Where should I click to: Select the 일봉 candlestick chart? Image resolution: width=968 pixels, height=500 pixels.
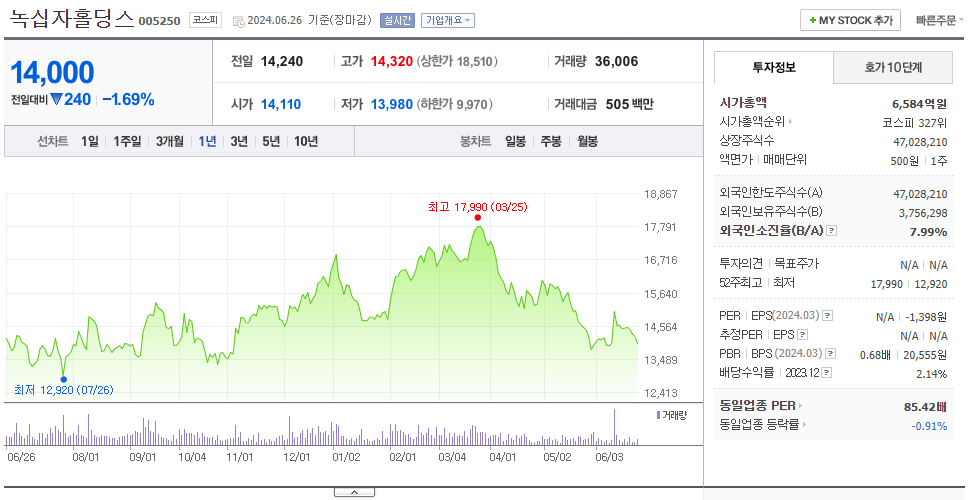515,141
